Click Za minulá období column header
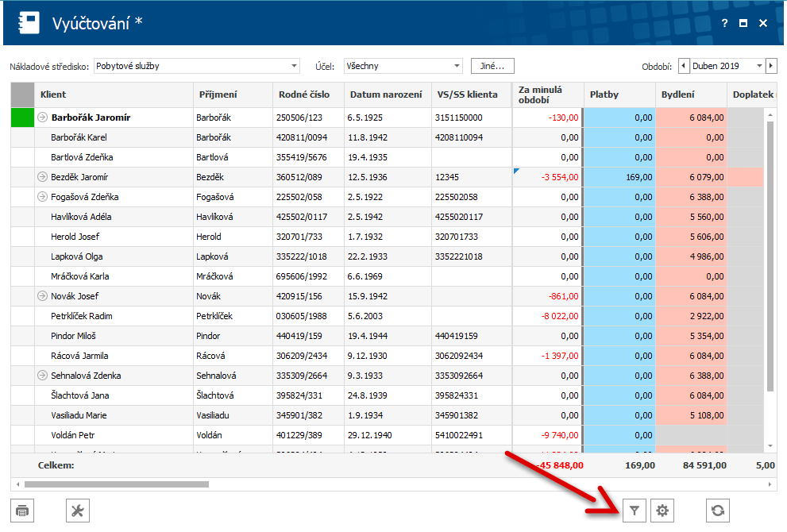Image resolution: width=787 pixels, height=532 pixels. point(548,94)
